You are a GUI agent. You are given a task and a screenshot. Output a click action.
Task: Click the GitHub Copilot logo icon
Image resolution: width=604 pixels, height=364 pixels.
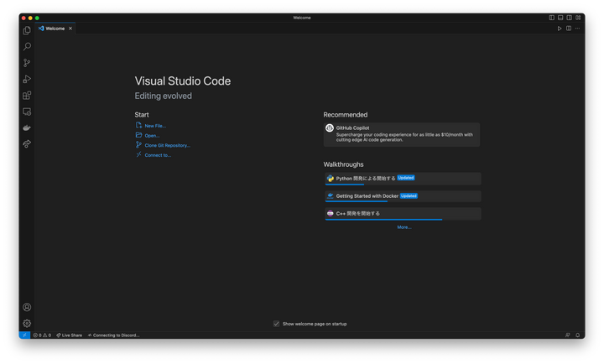pyautogui.click(x=330, y=127)
